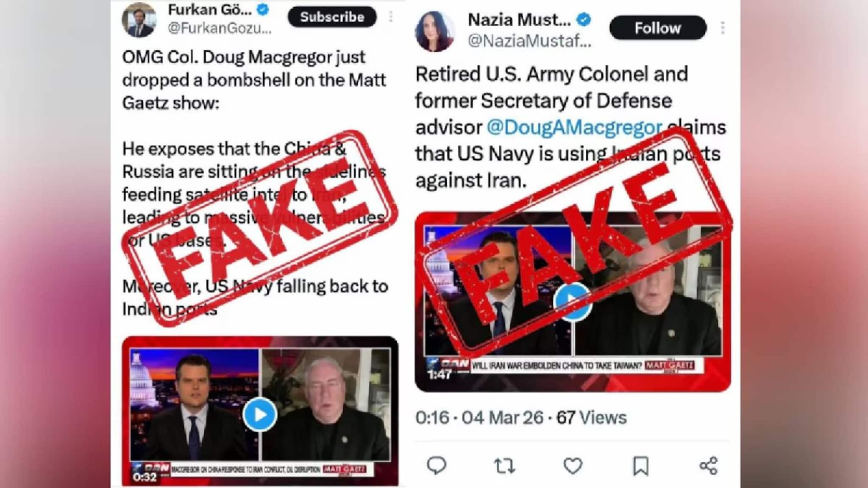This screenshot has width=868, height=488.
Task: Open more options on Furkan's post
Action: point(390,17)
